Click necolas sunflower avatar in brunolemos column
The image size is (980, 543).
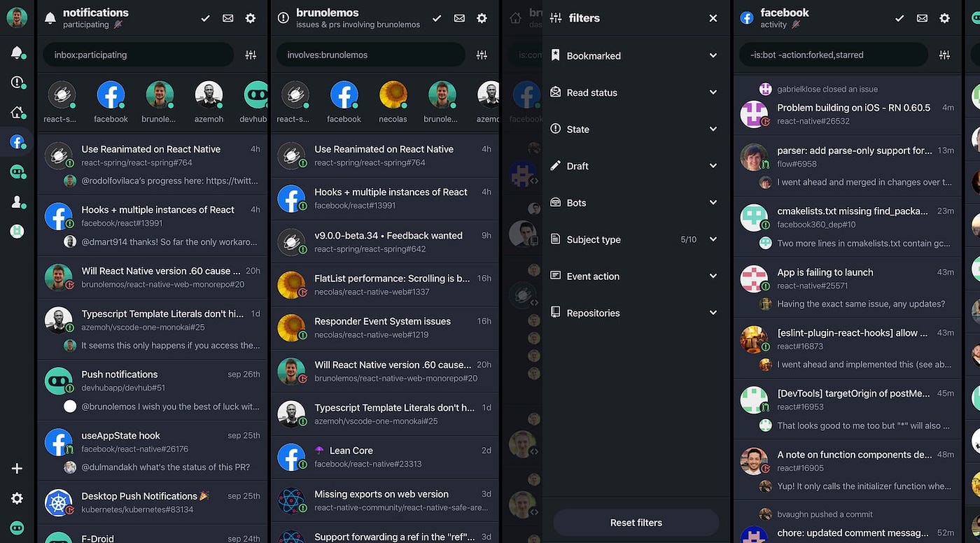click(393, 95)
